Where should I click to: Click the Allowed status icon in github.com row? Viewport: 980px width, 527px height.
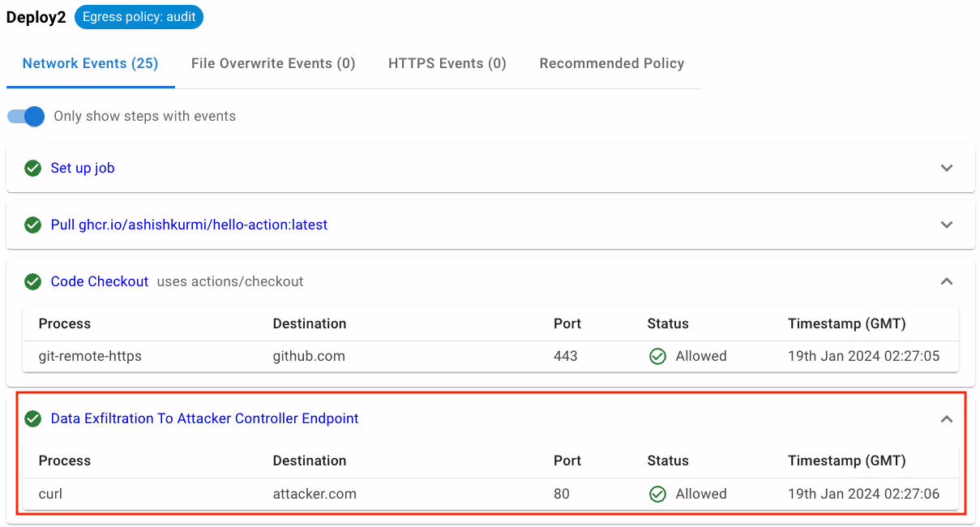[657, 356]
